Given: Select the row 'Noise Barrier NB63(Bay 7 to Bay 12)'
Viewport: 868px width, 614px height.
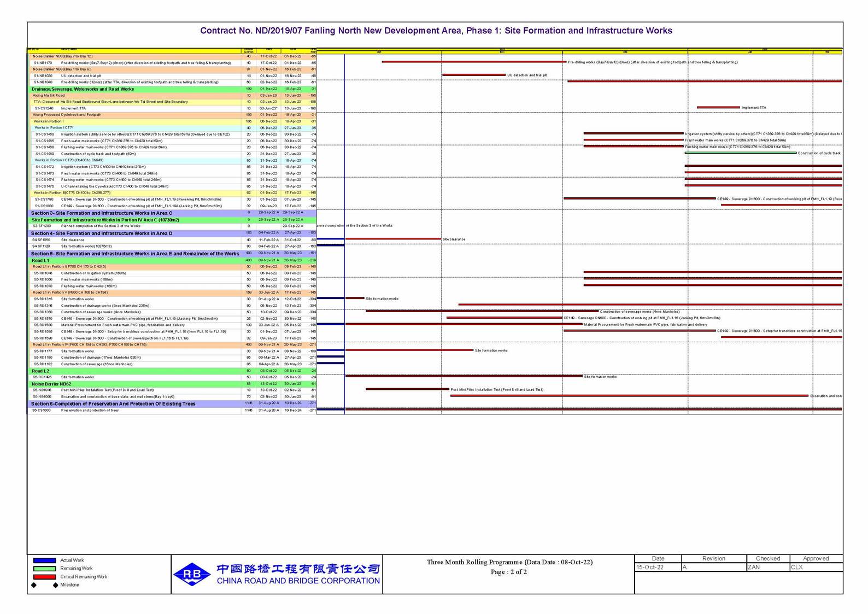Looking at the screenshot, I should [x=172, y=56].
